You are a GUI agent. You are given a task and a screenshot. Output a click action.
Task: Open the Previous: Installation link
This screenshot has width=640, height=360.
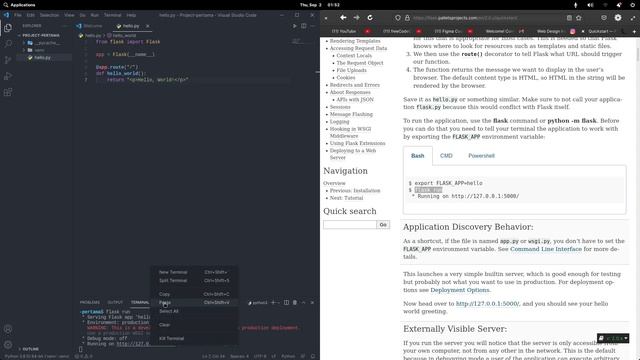355,191
